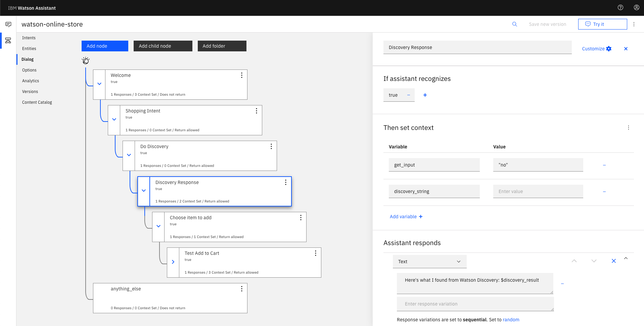Set response variations to random

click(511, 320)
